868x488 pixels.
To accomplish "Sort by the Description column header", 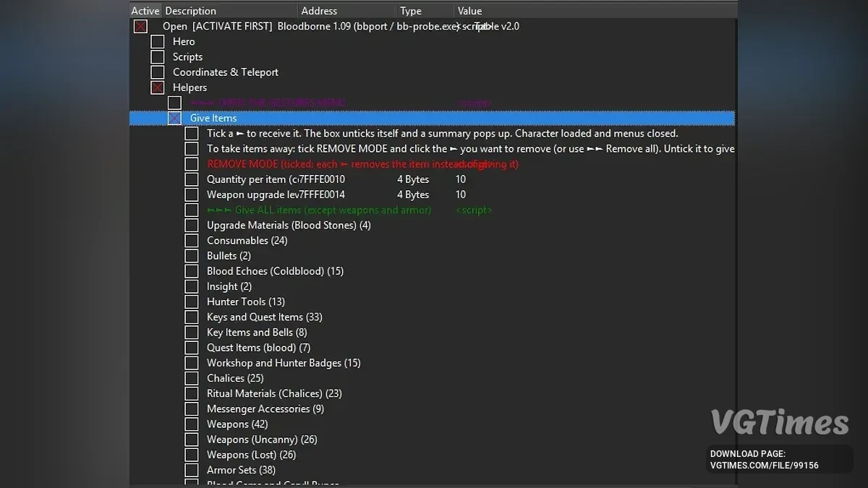I will pyautogui.click(x=230, y=11).
